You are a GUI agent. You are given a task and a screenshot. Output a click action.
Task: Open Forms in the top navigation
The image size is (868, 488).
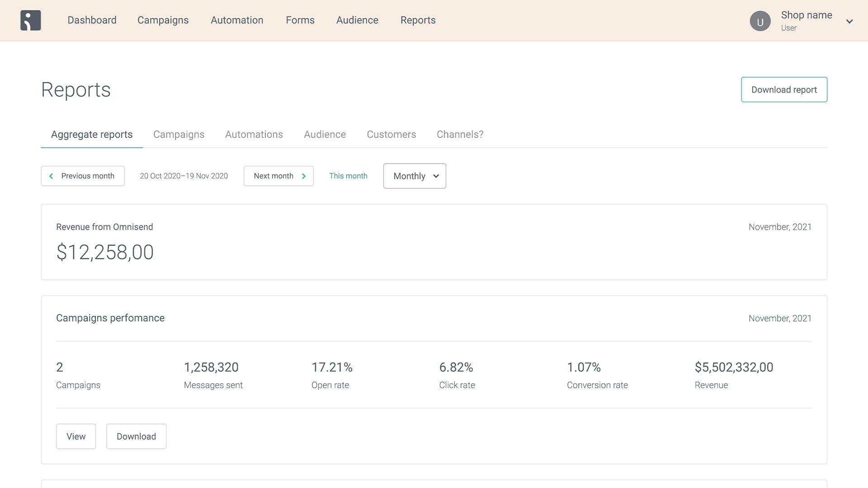(x=300, y=20)
